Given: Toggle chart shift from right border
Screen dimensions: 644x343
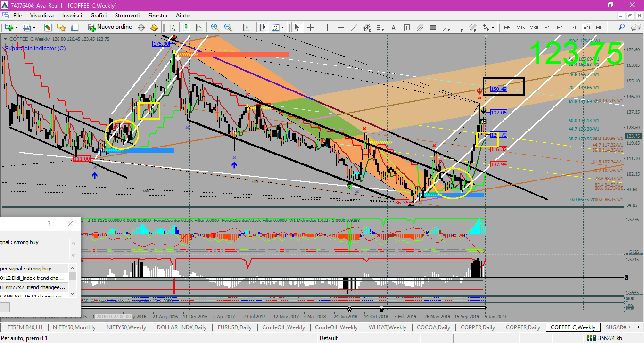Looking at the screenshot, I should click(262, 27).
